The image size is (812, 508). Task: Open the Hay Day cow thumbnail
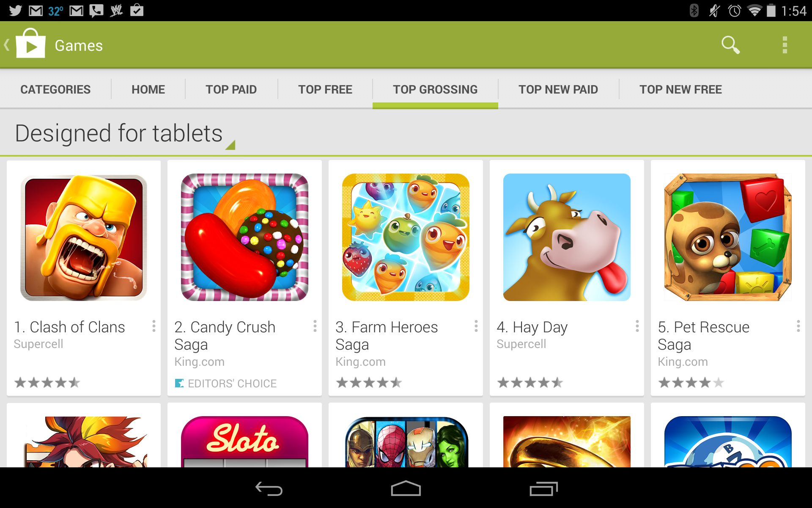coord(567,237)
